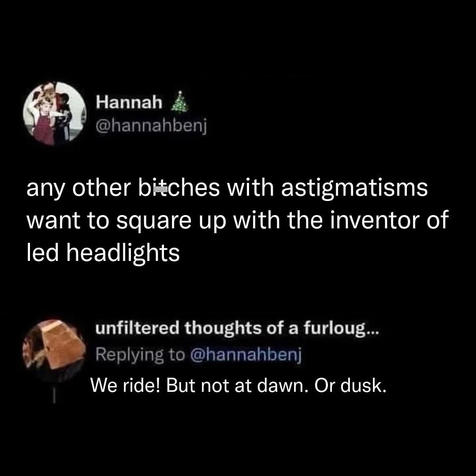476x476 pixels.
Task: Click the censored blur in the tweet
Action: pyautogui.click(x=161, y=190)
